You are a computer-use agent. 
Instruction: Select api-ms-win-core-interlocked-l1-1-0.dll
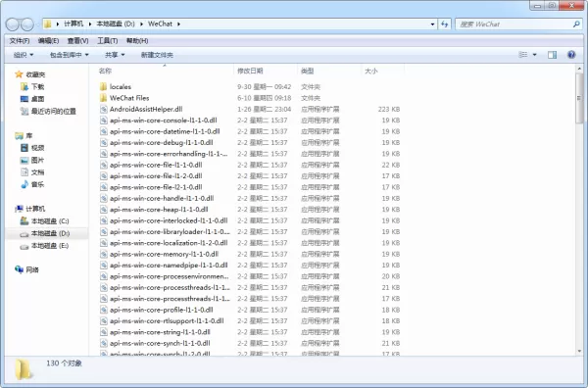[169, 220]
